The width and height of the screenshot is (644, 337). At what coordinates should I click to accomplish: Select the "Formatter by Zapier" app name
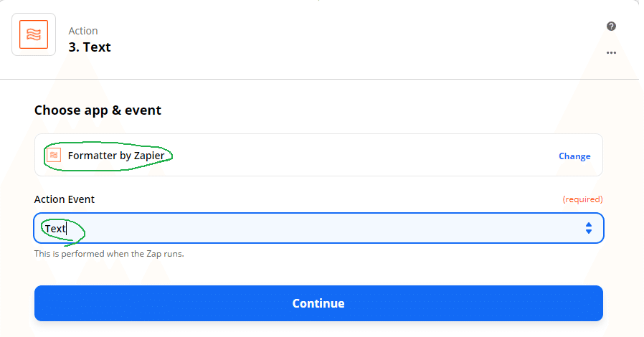click(x=116, y=156)
